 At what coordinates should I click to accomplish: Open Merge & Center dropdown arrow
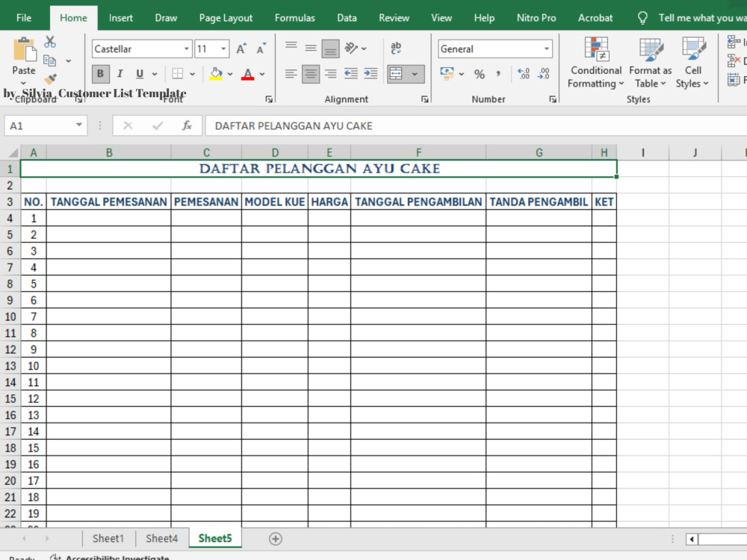click(x=415, y=74)
